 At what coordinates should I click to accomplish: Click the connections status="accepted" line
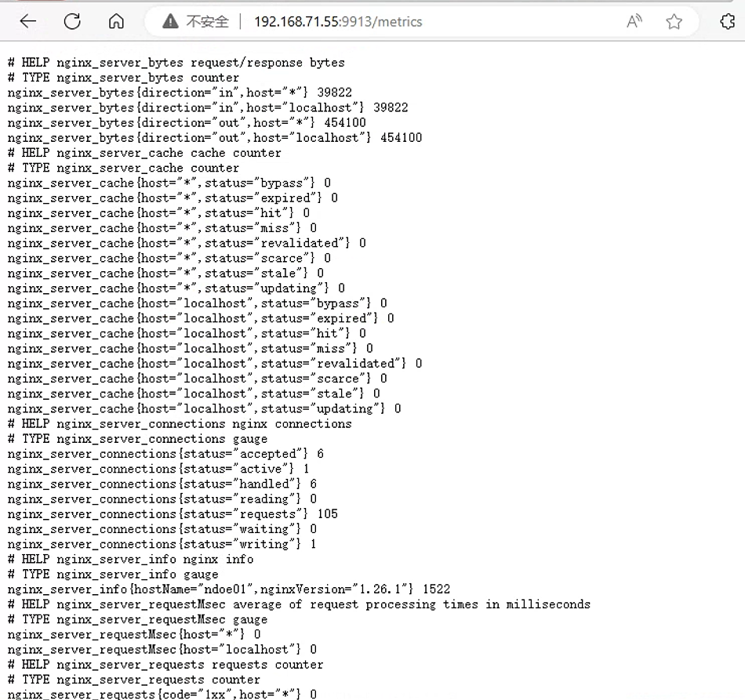165,454
